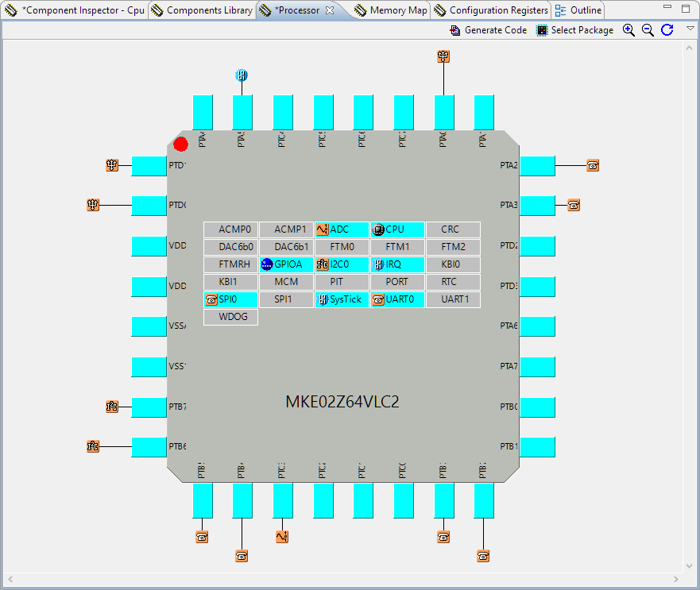Select the GPIOA peripheral block
Screen dimensions: 700x590
286,264
